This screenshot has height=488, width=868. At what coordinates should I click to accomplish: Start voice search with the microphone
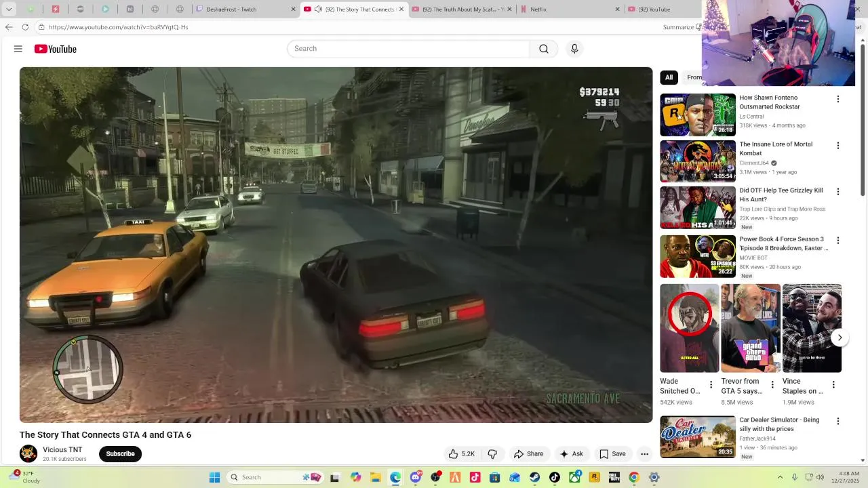point(574,49)
